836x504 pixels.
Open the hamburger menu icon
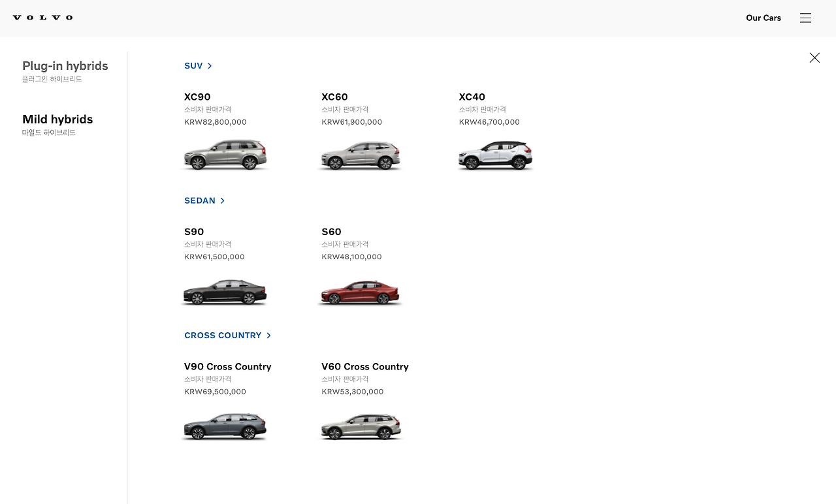tap(805, 18)
